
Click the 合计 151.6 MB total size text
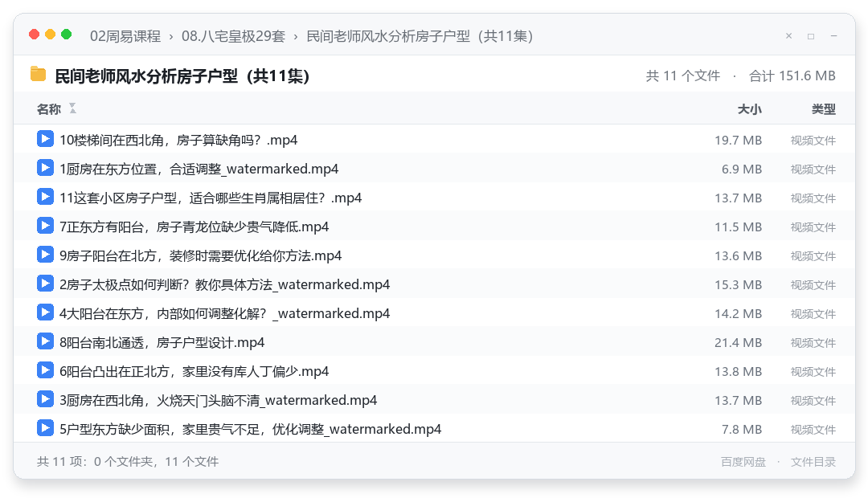pos(792,76)
